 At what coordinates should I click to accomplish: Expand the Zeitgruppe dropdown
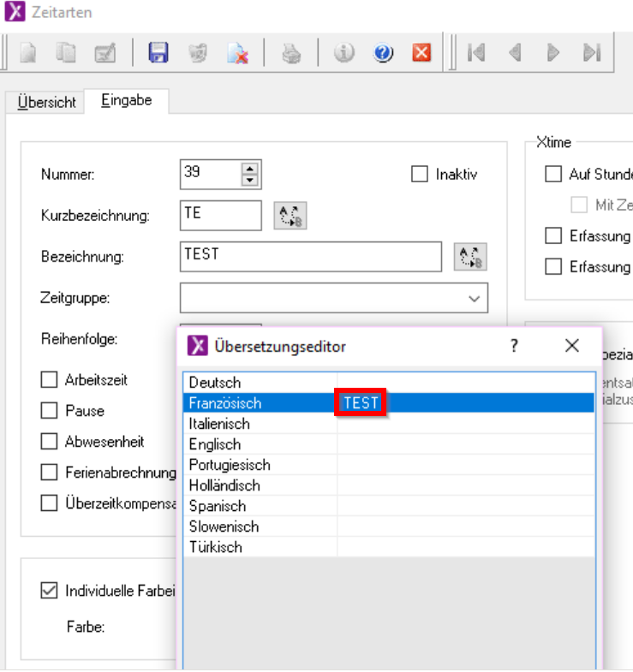474,298
